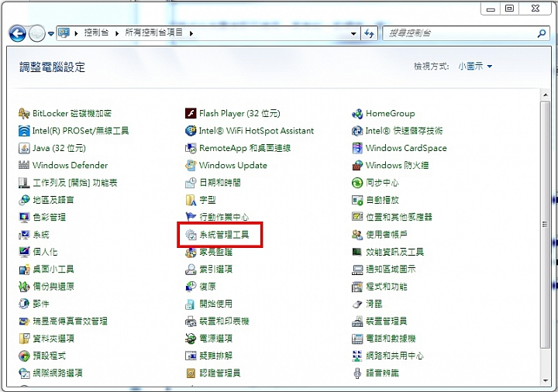
Task: Open the 工作列及 [開始] 功能表 link
Action: click(x=74, y=183)
